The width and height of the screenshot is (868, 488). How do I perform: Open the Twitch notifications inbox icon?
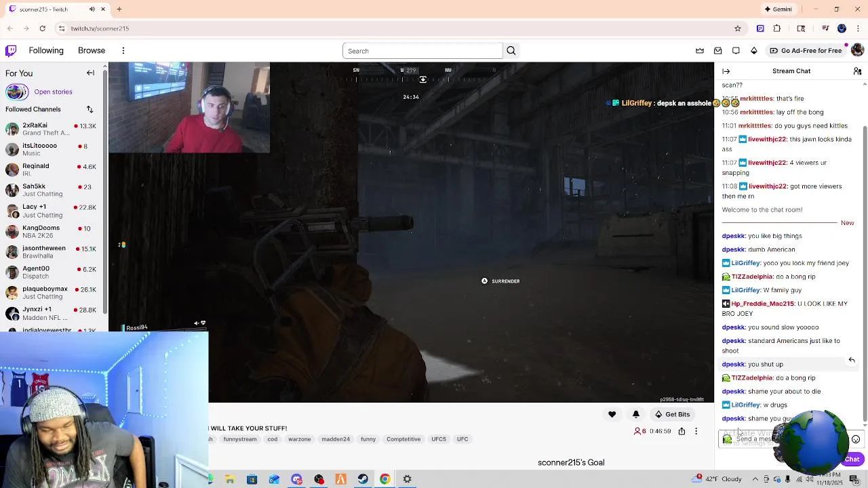click(717, 51)
